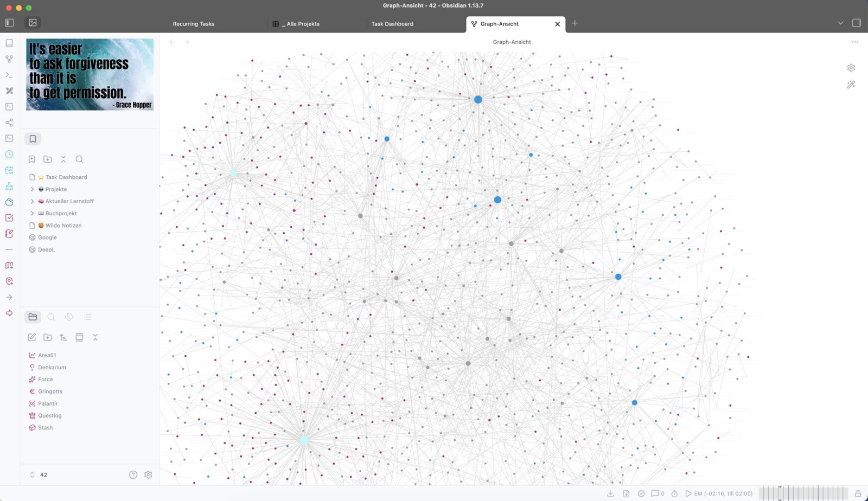This screenshot has height=501, width=868.
Task: Open the graph view ribbon icon
Action: pyautogui.click(x=9, y=59)
